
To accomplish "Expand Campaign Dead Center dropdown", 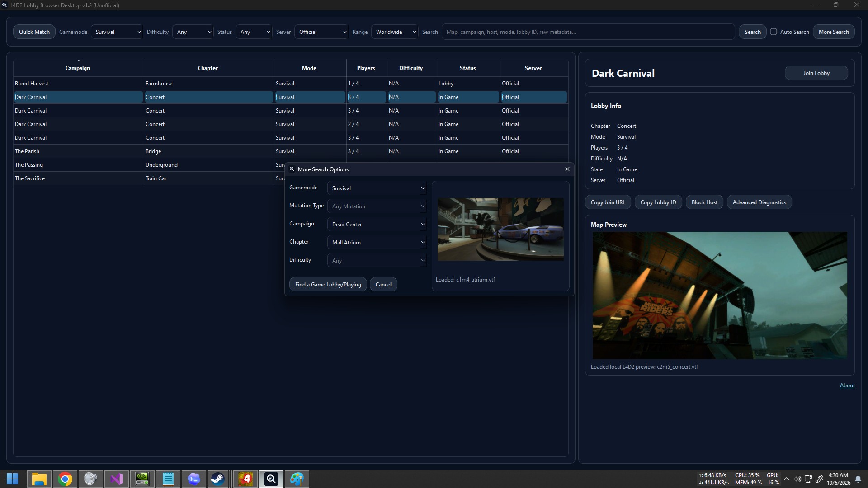I will 377,224.
